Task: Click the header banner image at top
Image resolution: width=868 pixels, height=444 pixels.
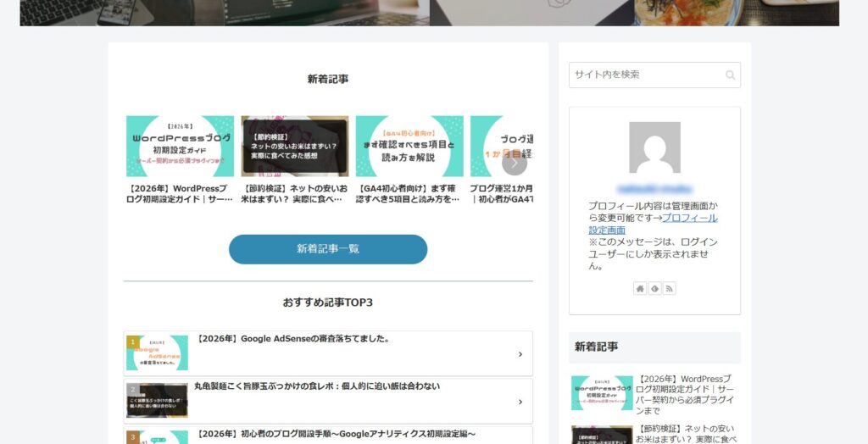Action: (x=430, y=13)
